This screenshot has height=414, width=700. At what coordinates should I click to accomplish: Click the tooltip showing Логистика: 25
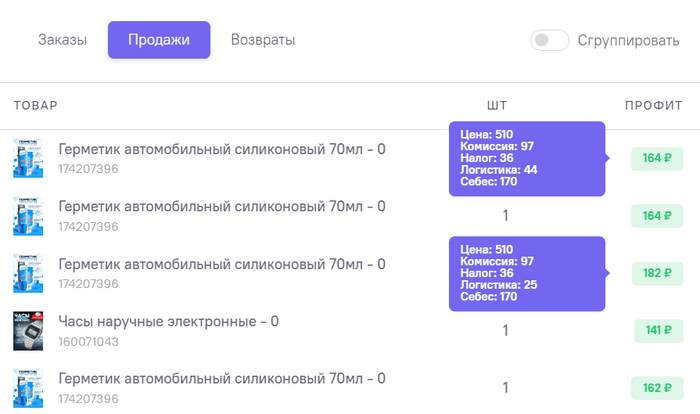pyautogui.click(x=526, y=273)
